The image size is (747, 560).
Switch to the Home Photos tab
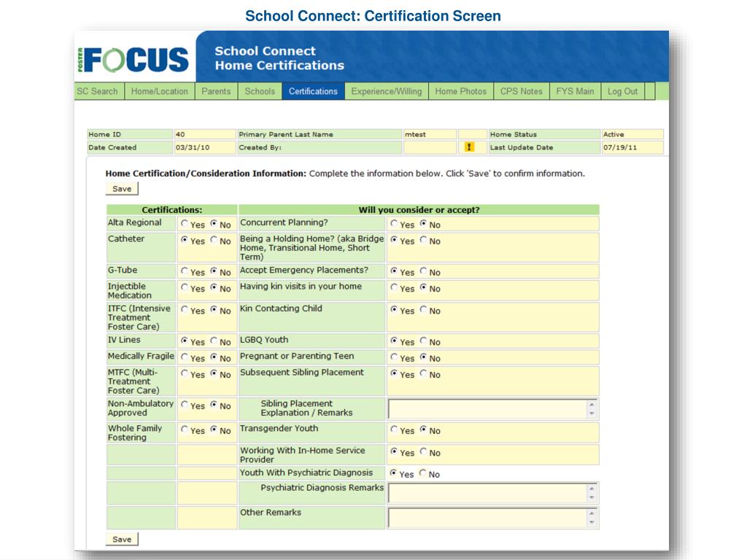pos(461,91)
